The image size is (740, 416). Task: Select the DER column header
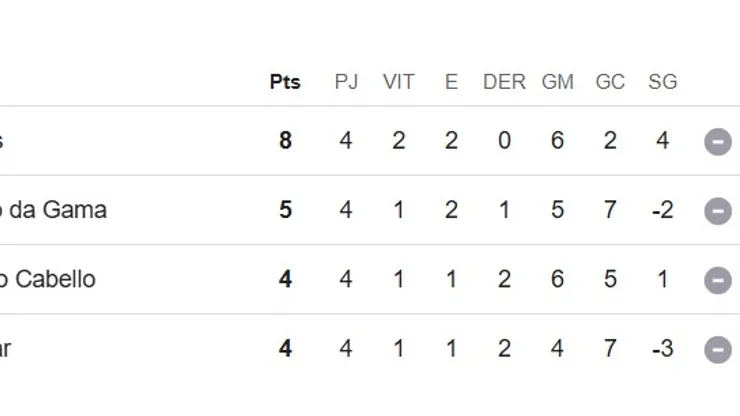(504, 82)
